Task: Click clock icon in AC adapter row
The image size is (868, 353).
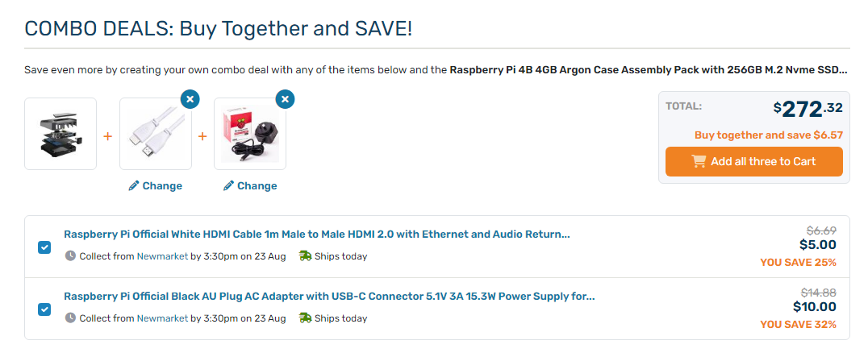Action: pyautogui.click(x=70, y=318)
